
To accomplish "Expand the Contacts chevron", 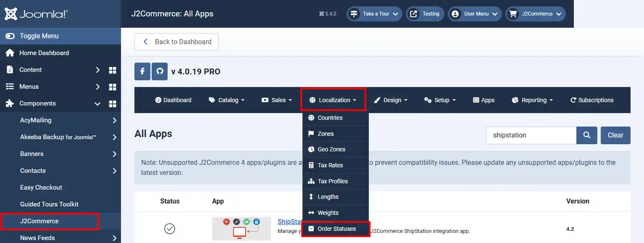I will (114, 171).
